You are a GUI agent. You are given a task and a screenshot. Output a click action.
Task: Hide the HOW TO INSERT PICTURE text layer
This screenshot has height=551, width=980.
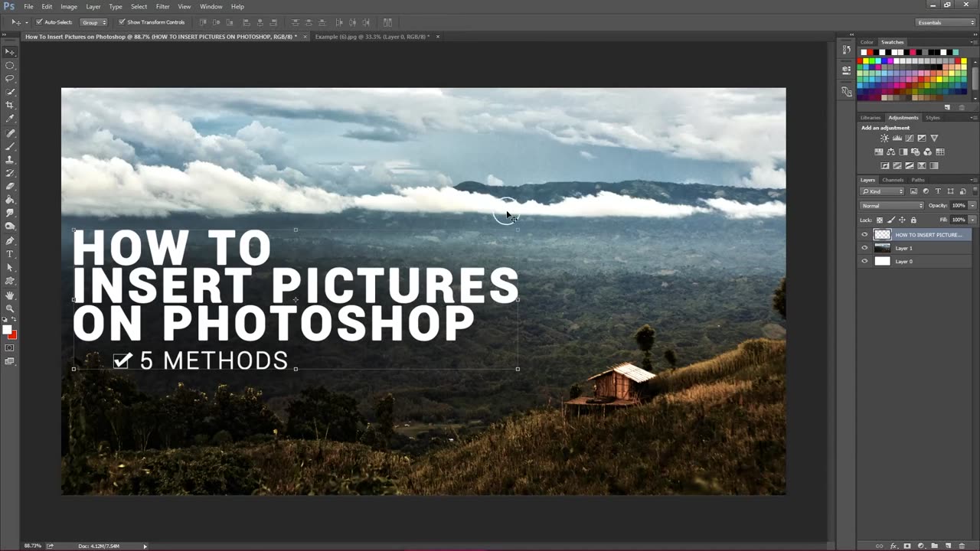[x=864, y=235]
